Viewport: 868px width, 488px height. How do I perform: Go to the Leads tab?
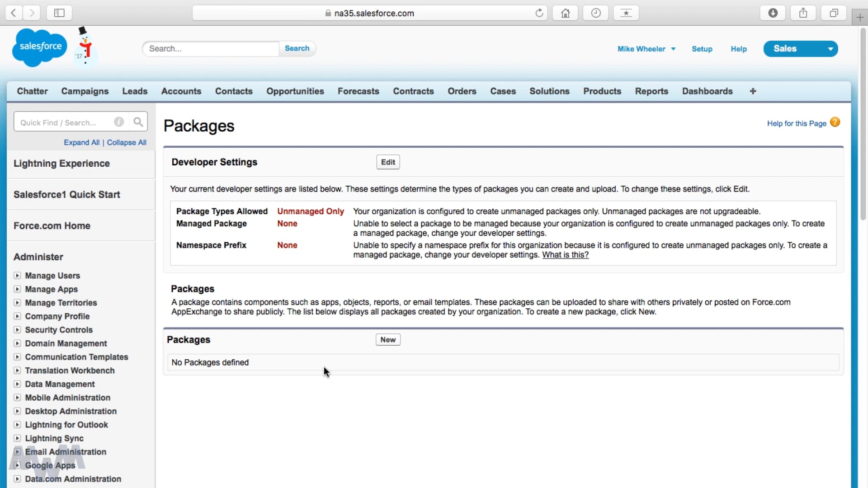(x=135, y=91)
